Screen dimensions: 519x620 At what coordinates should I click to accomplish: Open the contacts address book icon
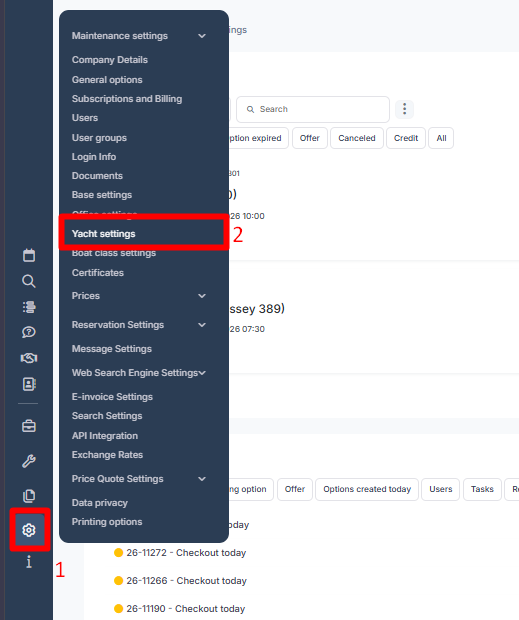(x=29, y=384)
